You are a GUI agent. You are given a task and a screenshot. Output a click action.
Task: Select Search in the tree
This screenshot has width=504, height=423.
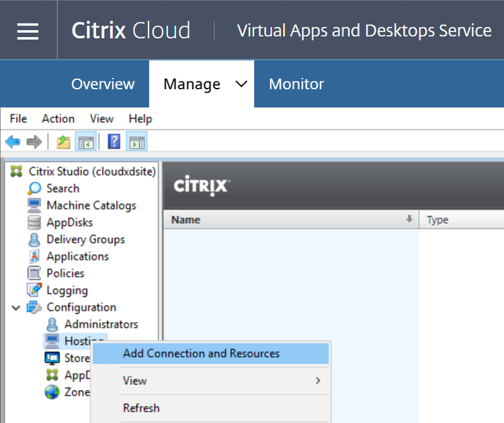point(62,188)
